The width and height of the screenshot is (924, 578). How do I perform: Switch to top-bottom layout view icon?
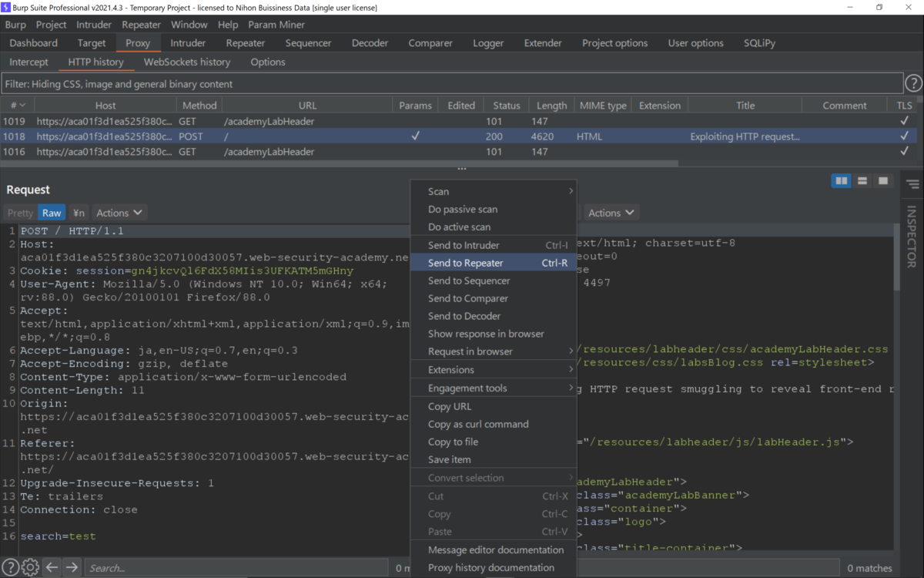(x=862, y=181)
